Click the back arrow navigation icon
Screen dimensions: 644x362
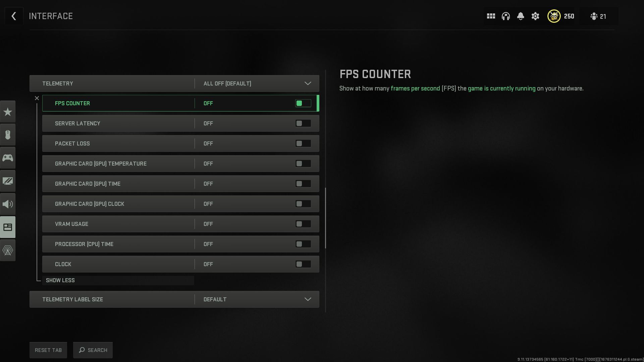coord(13,16)
